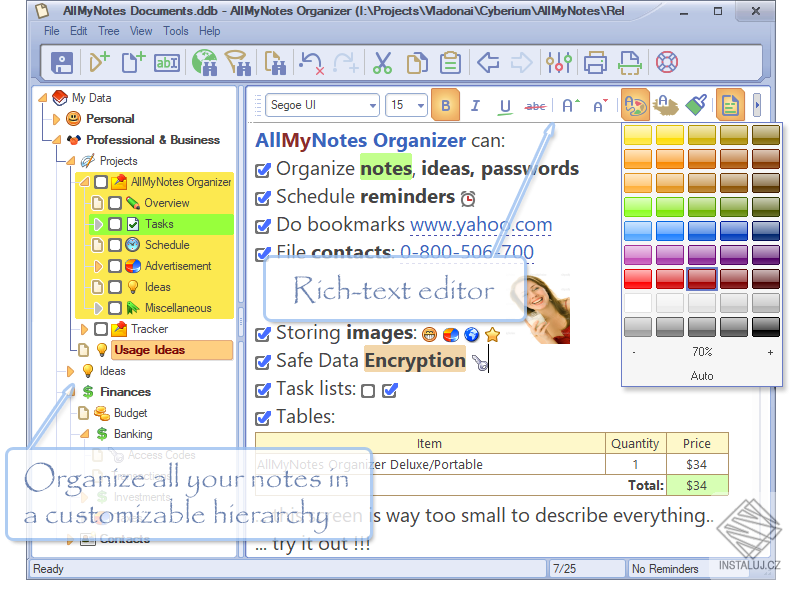Open global search globe binoculars icon
Viewport: 800px width, 592px height.
205,63
